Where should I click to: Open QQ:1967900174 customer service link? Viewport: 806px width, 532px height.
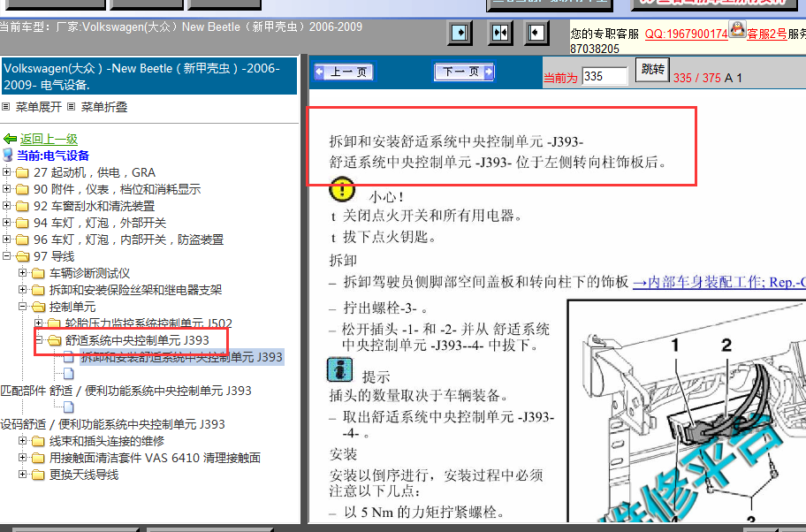coord(686,34)
